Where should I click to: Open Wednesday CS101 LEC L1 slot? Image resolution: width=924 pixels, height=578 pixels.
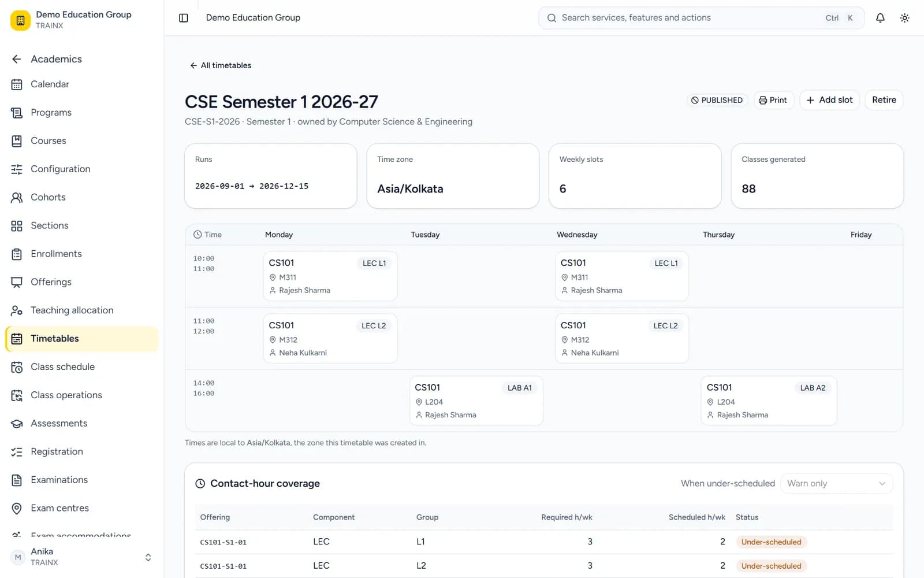pos(622,276)
